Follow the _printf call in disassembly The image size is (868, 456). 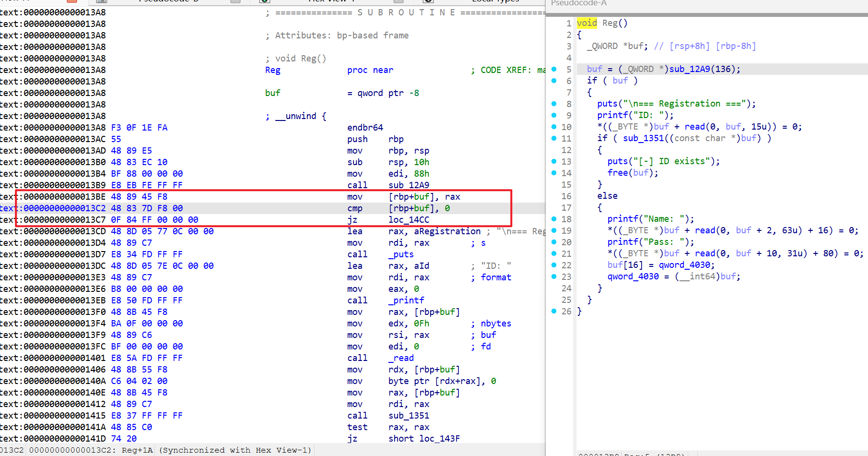tap(406, 300)
